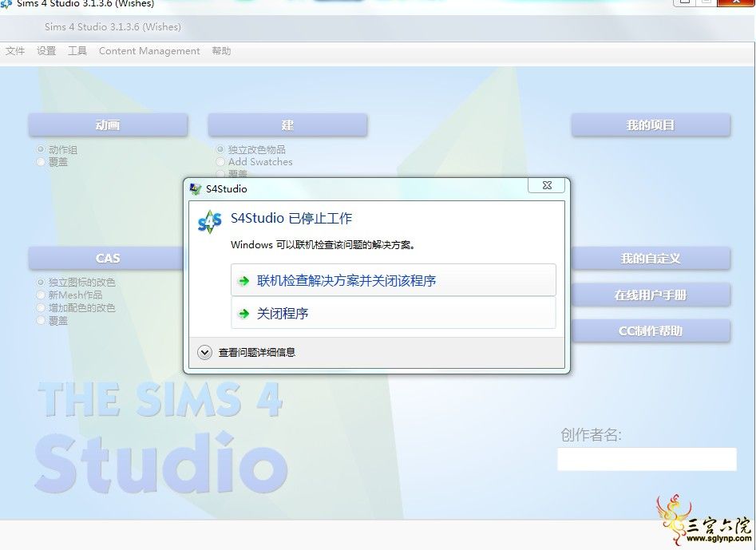Viewport: 756px width, 550px height.
Task: Click the S4S logo in the dialog
Action: click(x=210, y=222)
